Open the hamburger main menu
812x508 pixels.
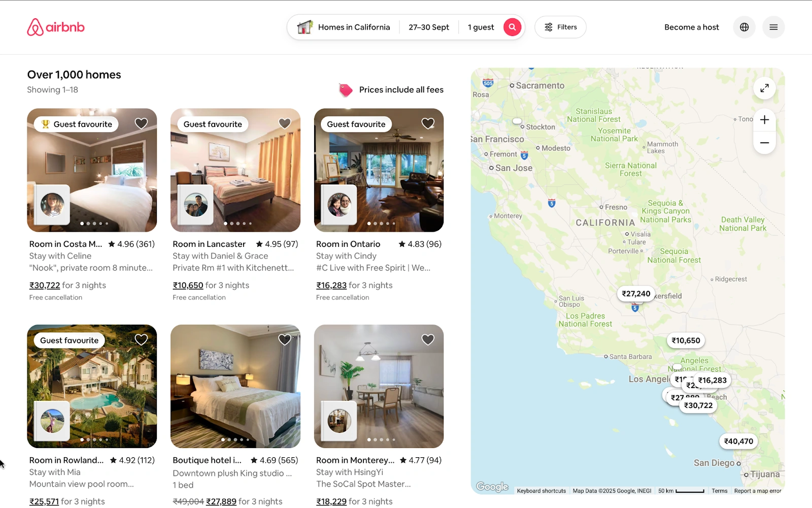(x=773, y=27)
